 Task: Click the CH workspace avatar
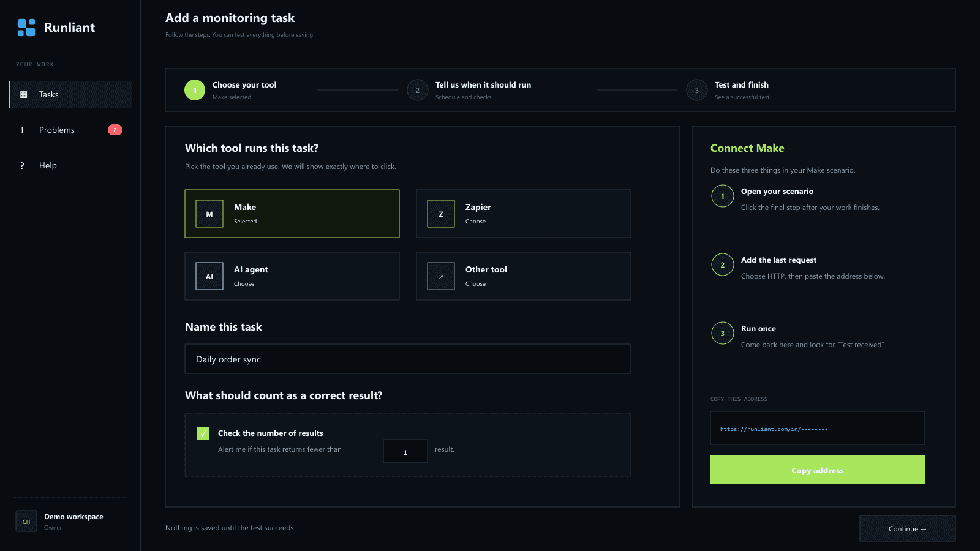(x=26, y=522)
